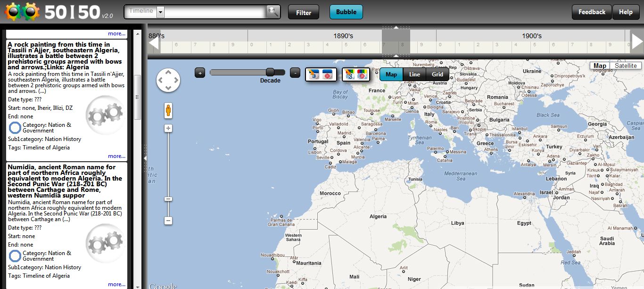Click in the Timeline search input field
The image size is (644, 289).
[x=215, y=12]
